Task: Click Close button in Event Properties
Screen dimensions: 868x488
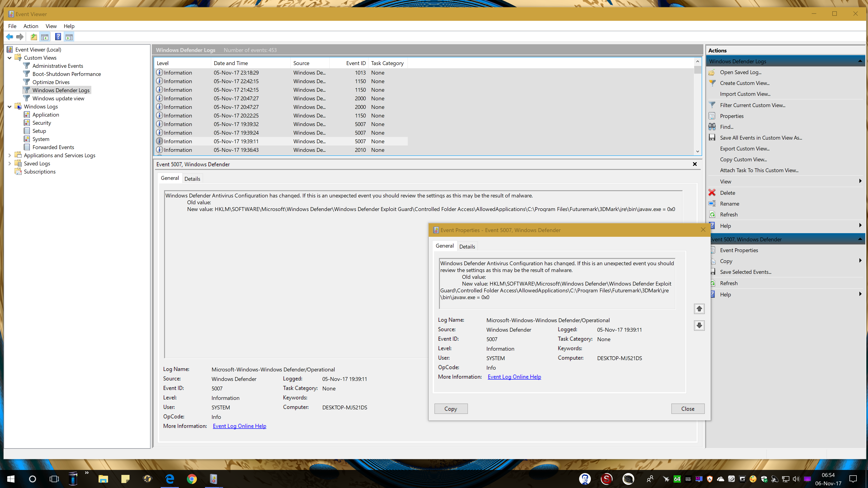Action: [x=688, y=408]
